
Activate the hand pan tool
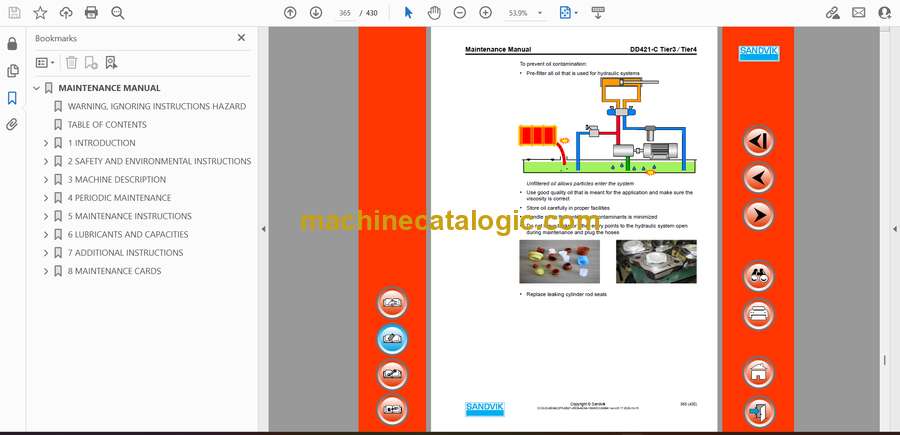pos(434,13)
